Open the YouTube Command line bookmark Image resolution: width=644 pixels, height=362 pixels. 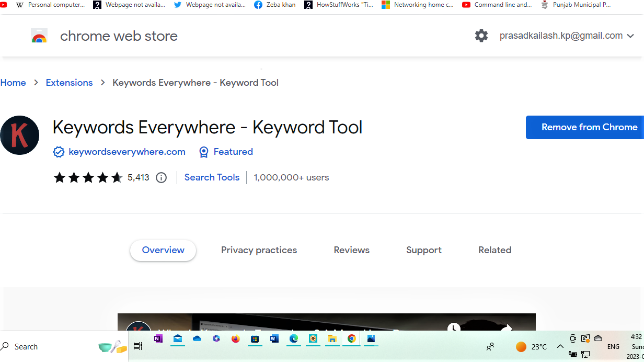tap(497, 5)
